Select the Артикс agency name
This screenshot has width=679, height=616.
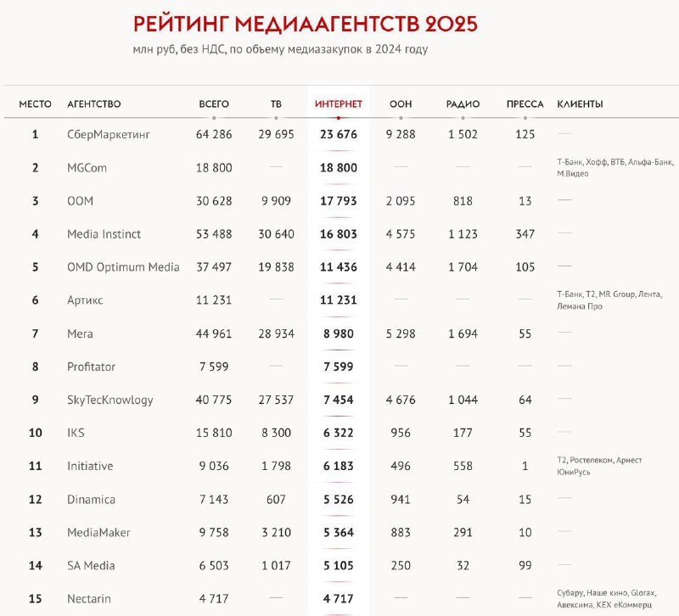[85, 300]
